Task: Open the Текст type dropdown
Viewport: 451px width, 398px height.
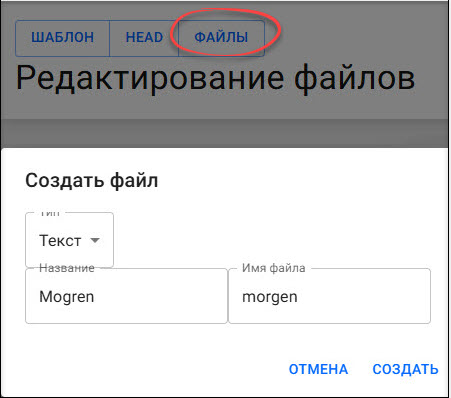Action: tap(69, 240)
